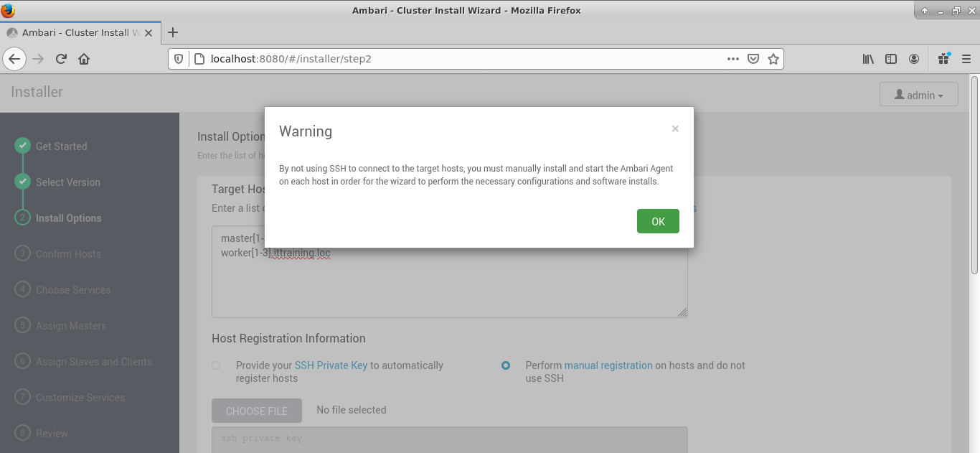Click the Target Hosts text area
980x453 pixels.
click(x=450, y=272)
